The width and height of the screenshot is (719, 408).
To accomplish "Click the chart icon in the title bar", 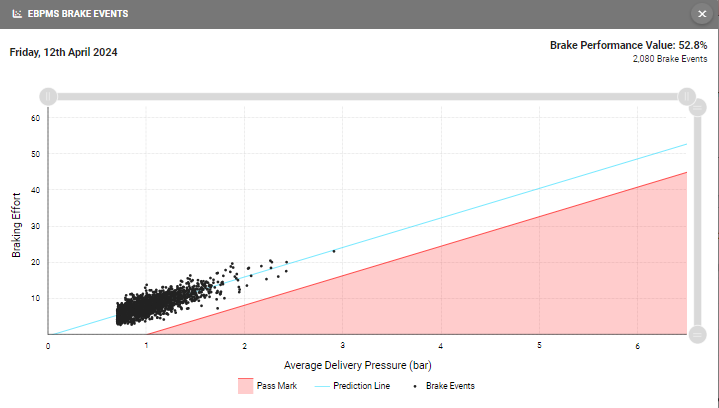I will click(16, 14).
